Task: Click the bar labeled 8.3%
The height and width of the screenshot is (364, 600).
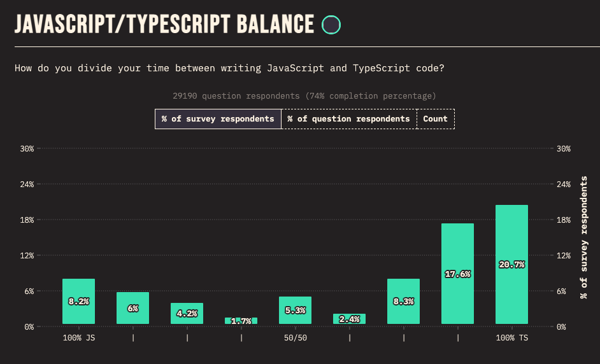Action: (403, 301)
